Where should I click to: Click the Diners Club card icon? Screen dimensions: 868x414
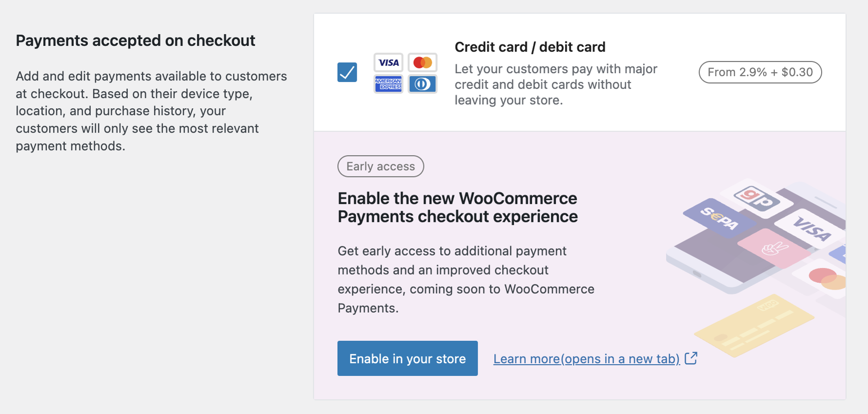422,84
